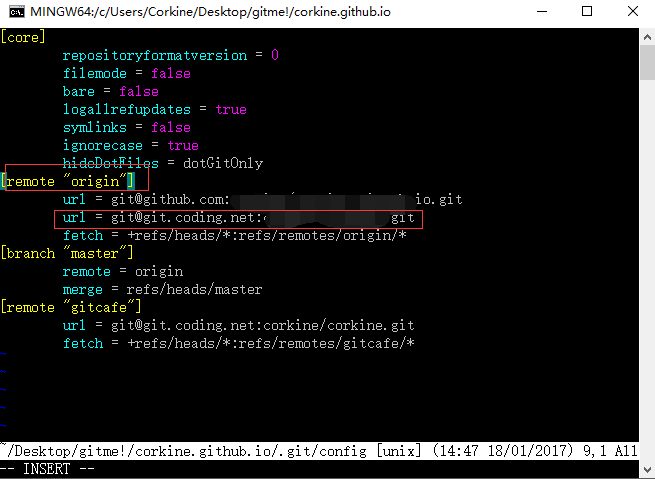
Task: Click the scrollbar up arrow
Action: 646,37
